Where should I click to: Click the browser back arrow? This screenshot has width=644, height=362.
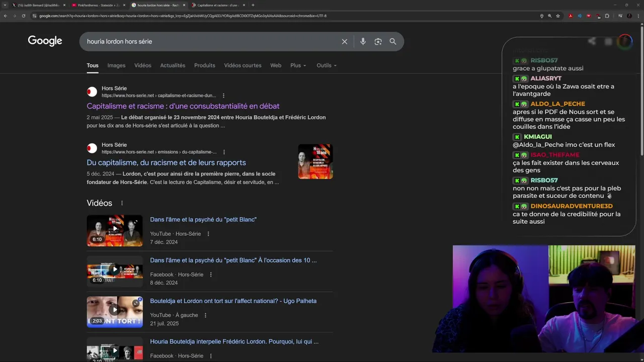6,16
